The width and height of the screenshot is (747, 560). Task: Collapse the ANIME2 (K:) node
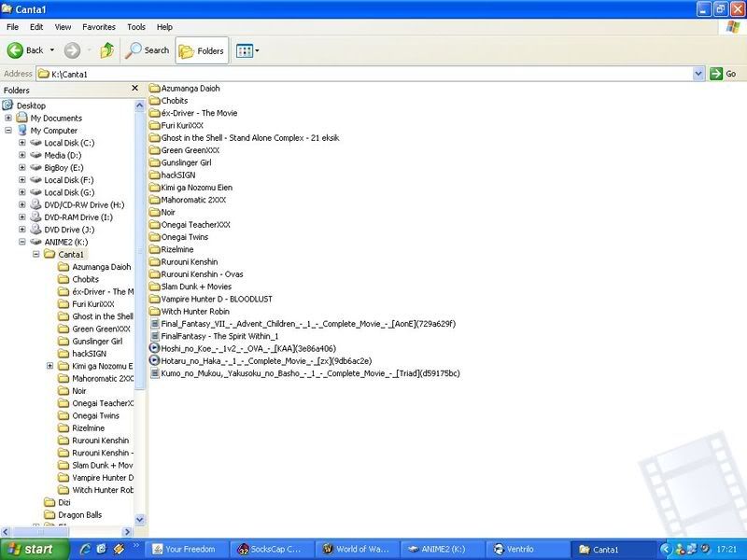(x=21, y=242)
